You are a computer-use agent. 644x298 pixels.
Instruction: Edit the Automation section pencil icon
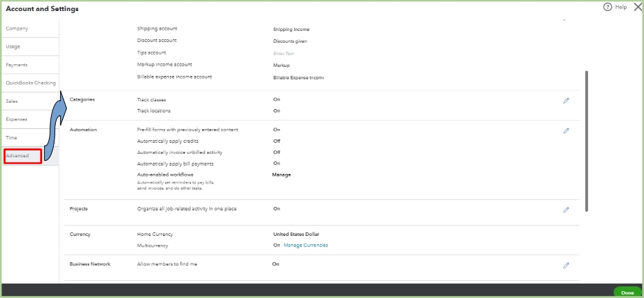click(566, 130)
